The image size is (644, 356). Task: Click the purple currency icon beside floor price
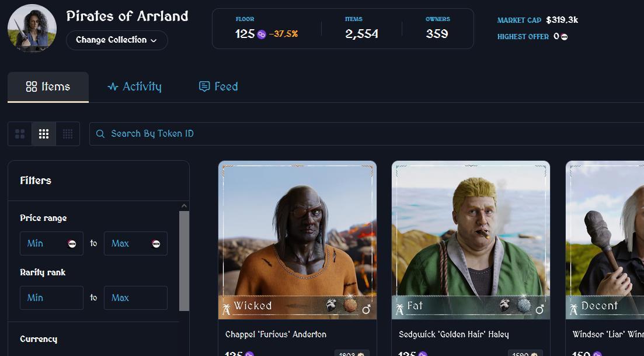click(x=262, y=34)
